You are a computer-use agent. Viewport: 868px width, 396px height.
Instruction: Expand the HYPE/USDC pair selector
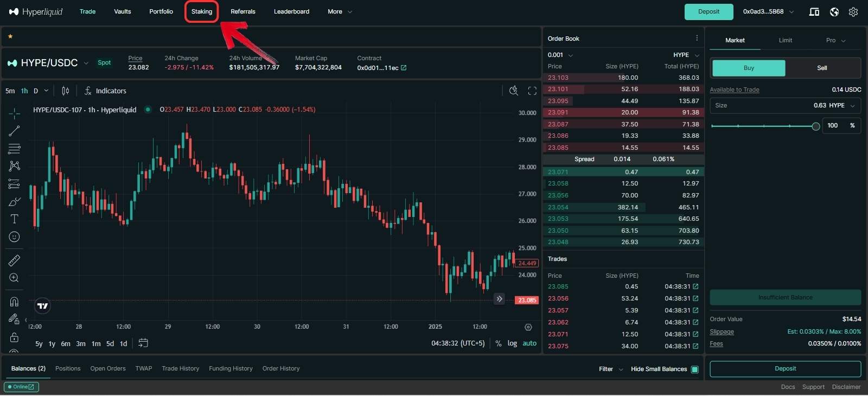86,63
